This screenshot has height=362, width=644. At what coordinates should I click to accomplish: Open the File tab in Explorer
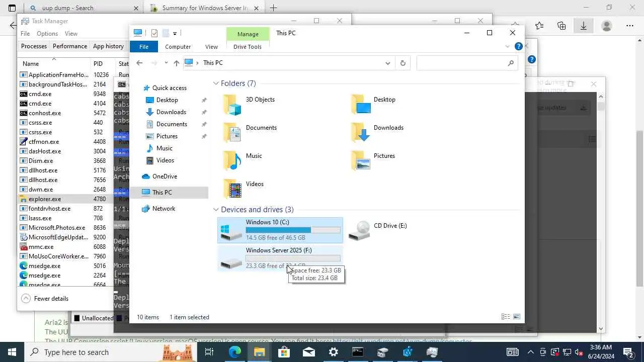click(144, 47)
